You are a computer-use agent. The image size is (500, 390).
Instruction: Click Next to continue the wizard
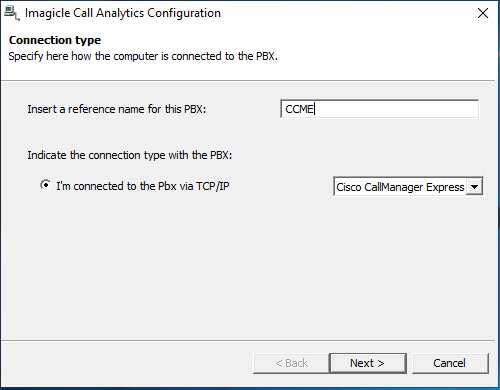368,363
